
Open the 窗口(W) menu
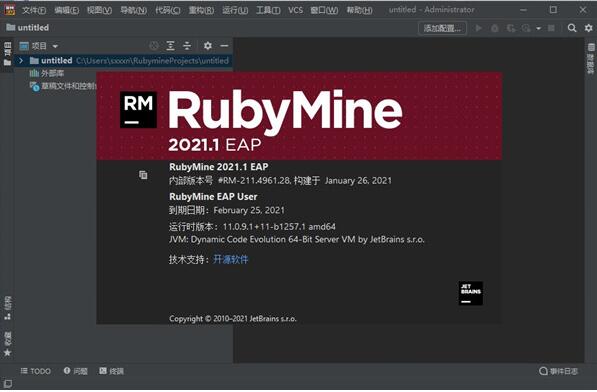coord(324,10)
